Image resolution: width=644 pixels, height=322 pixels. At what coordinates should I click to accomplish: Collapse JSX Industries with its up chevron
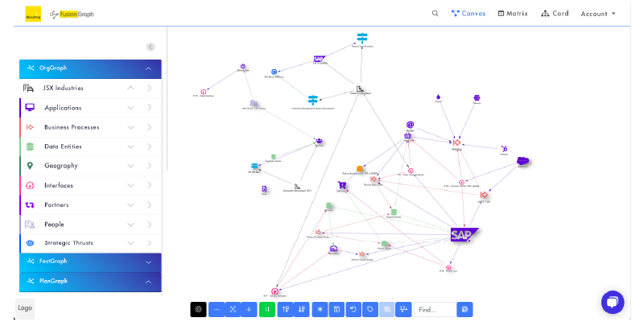130,88
